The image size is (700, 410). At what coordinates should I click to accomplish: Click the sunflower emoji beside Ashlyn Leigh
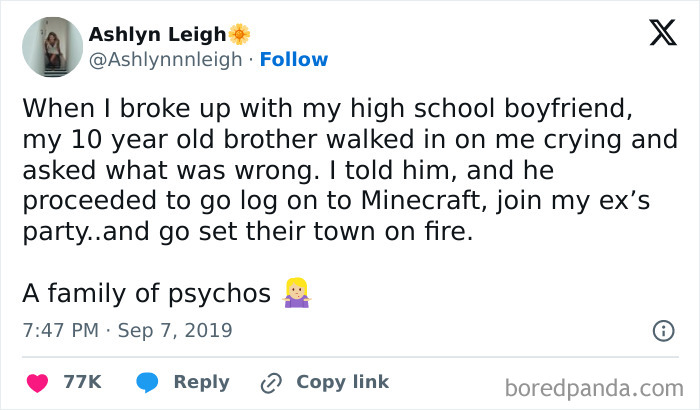pyautogui.click(x=239, y=34)
